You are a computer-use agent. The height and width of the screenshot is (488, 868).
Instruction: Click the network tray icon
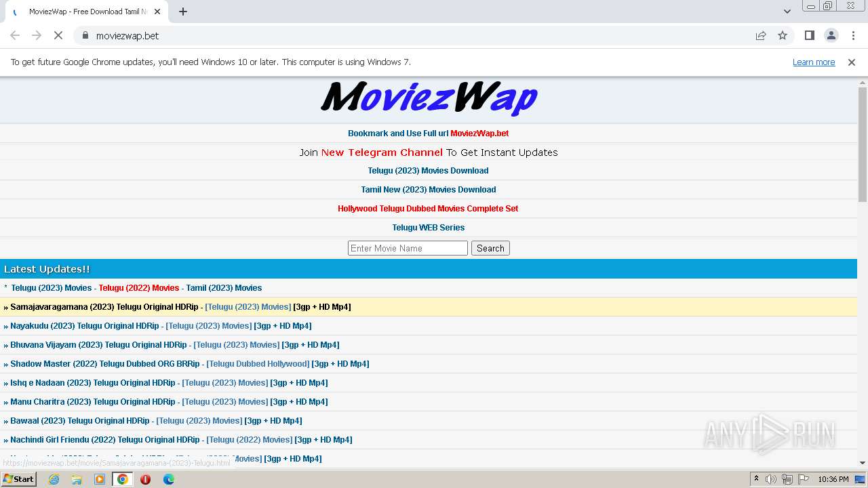787,479
